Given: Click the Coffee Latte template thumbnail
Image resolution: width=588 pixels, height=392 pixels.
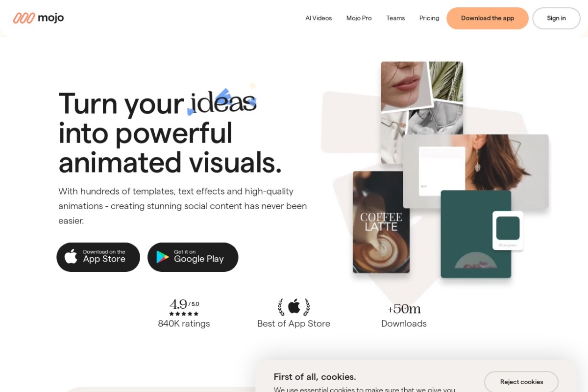Looking at the screenshot, I should [381, 222].
